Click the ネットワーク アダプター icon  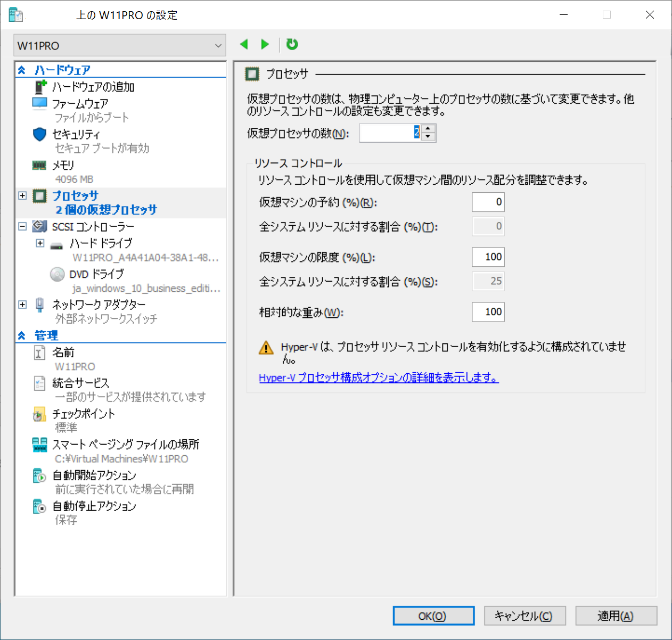(x=40, y=305)
